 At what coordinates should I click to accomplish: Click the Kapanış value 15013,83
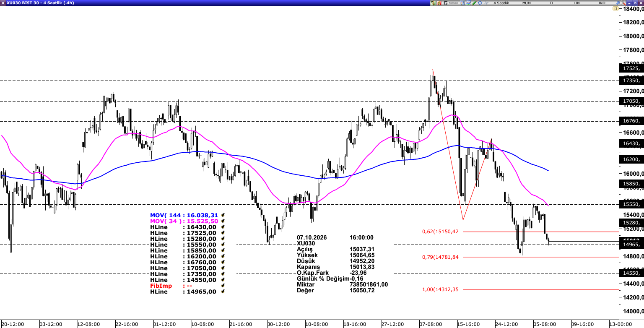363,267
